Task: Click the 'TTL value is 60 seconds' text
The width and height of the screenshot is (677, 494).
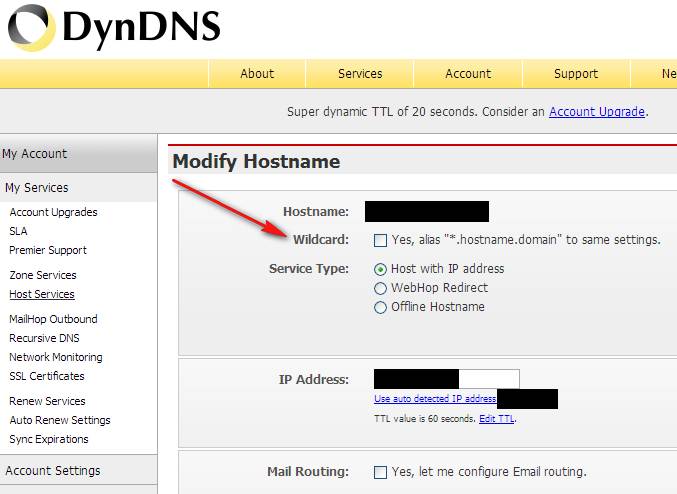Action: (x=425, y=419)
